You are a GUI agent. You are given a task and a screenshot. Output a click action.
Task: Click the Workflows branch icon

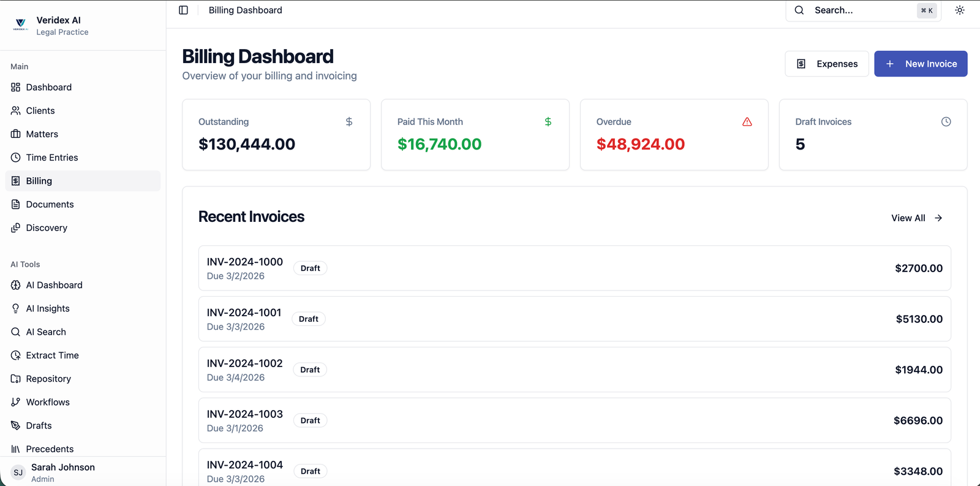click(x=16, y=403)
